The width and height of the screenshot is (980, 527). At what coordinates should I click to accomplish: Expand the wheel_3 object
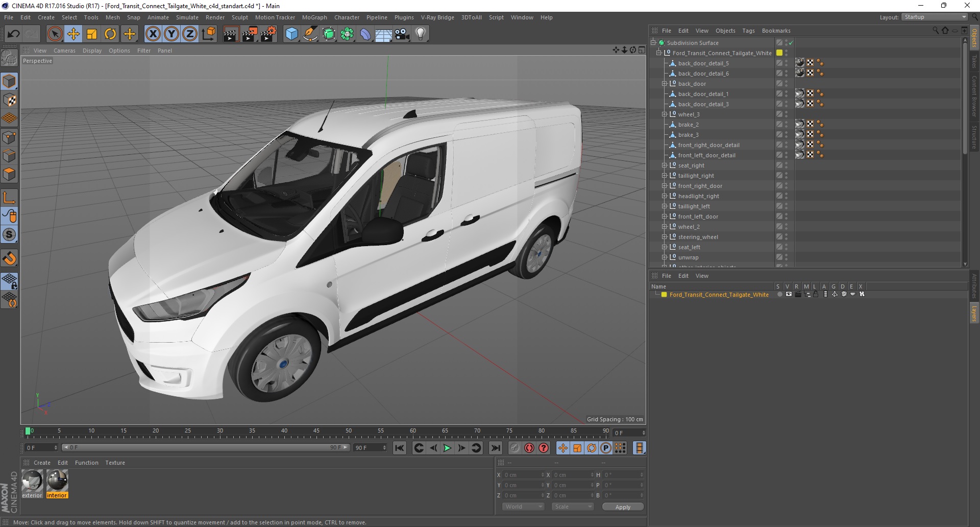[x=665, y=114]
